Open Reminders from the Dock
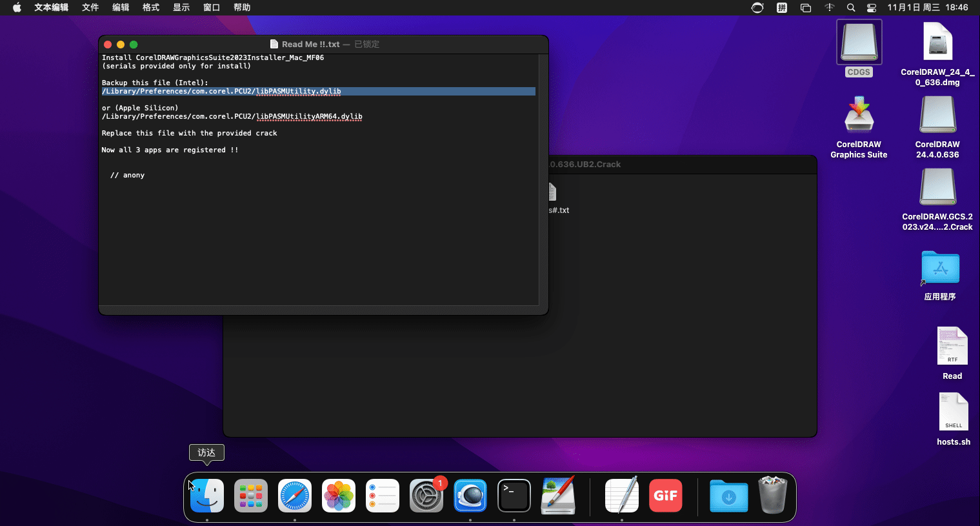980x526 pixels. [383, 496]
